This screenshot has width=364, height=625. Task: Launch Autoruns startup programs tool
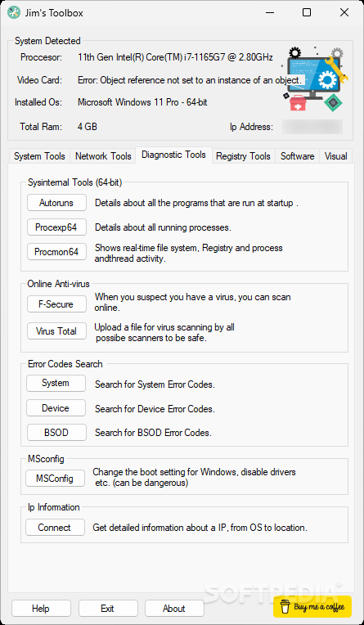(56, 203)
